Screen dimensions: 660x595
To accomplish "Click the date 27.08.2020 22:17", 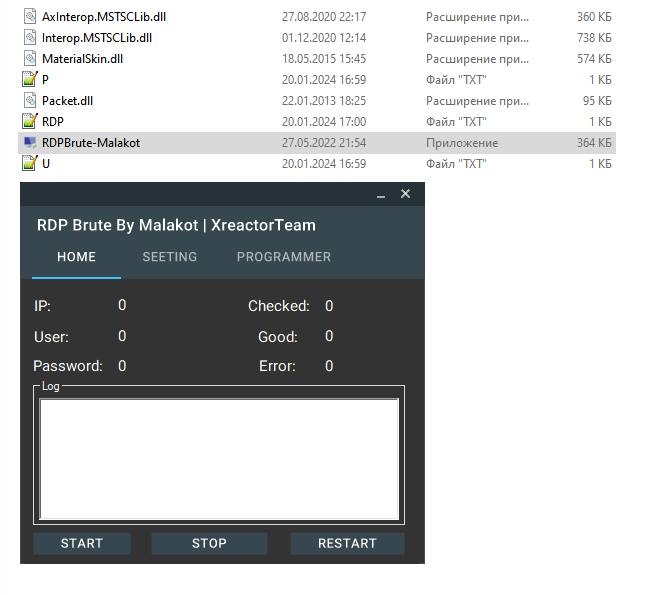I will (324, 17).
